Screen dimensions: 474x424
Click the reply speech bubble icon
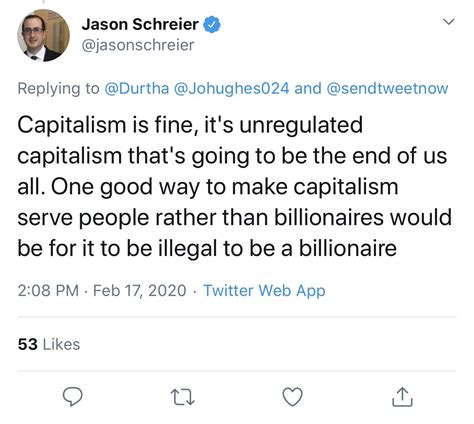click(x=73, y=397)
